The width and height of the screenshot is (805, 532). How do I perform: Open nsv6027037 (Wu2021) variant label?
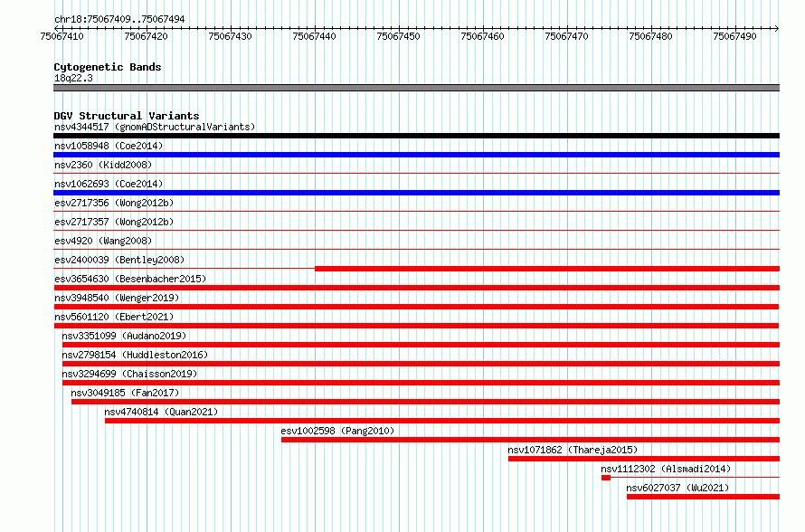[x=677, y=488]
